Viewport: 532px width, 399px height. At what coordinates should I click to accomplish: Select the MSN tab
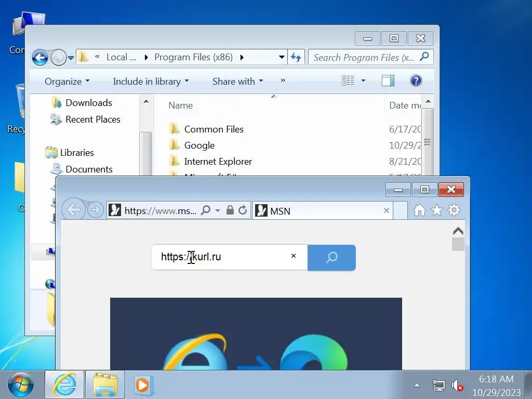click(x=322, y=211)
